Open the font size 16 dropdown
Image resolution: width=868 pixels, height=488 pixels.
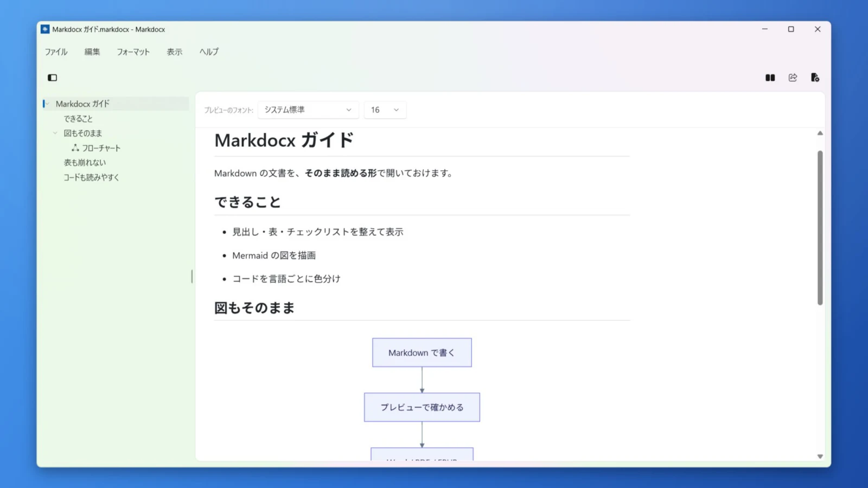point(385,110)
